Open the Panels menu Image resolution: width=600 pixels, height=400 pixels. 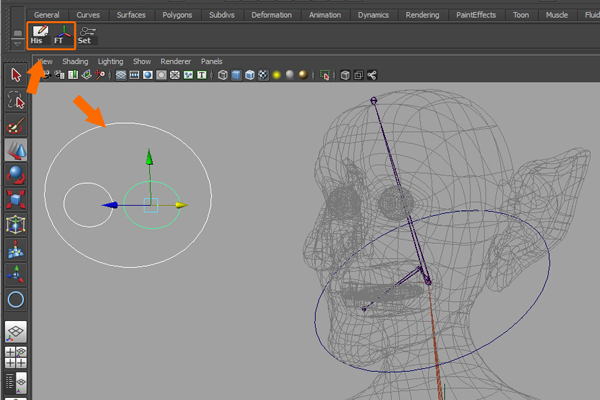[212, 61]
